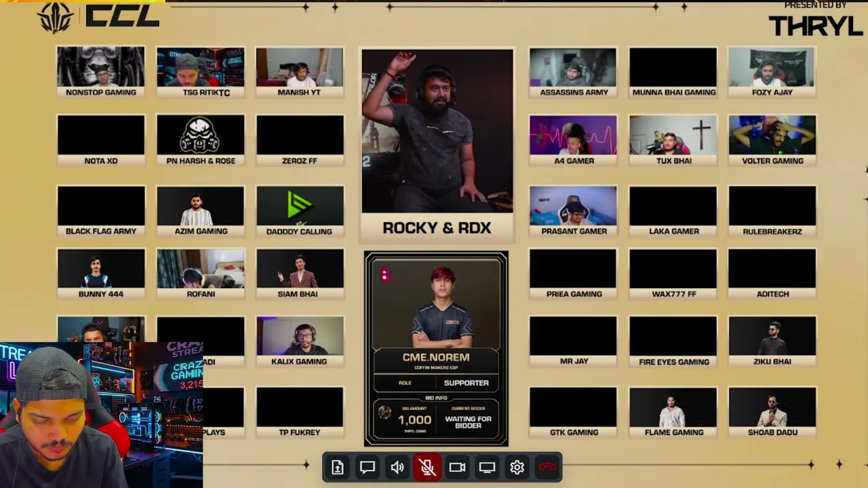Click the CME.NOREM player portrait
868x488 pixels.
[443, 306]
